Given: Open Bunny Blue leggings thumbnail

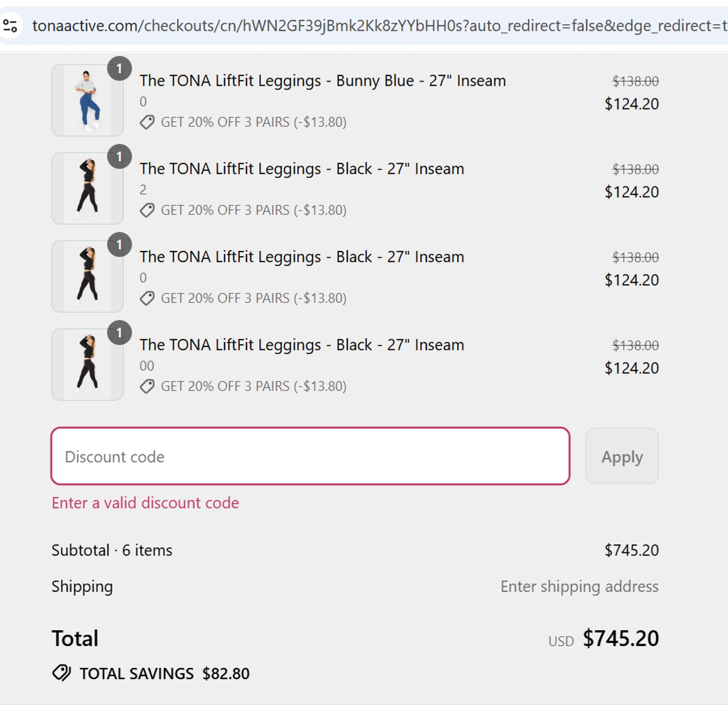Looking at the screenshot, I should point(87,100).
